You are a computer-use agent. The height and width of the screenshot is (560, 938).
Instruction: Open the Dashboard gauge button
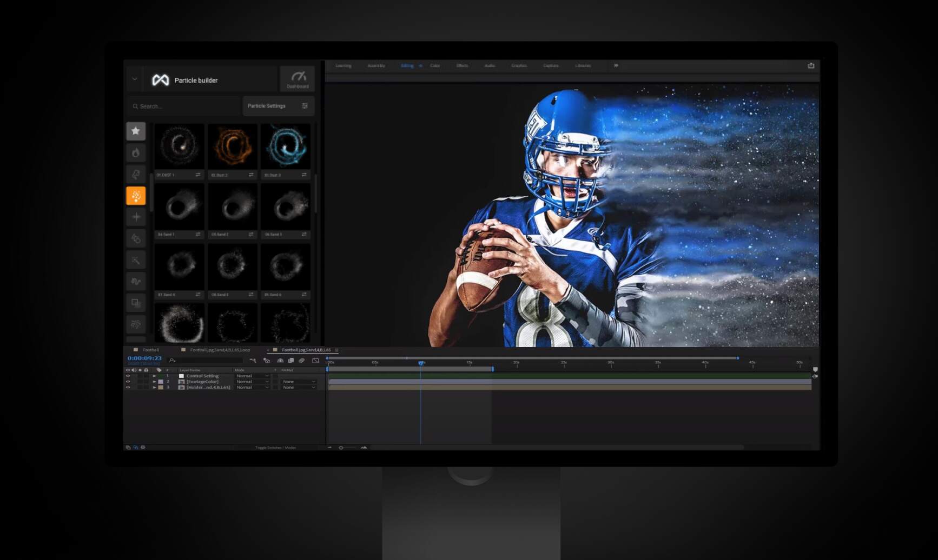tap(298, 79)
